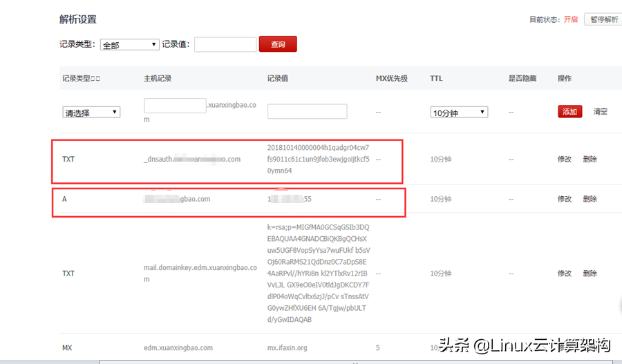Click the 是否隐藏 column header
Image resolution: width=622 pixels, height=364 pixels.
522,79
